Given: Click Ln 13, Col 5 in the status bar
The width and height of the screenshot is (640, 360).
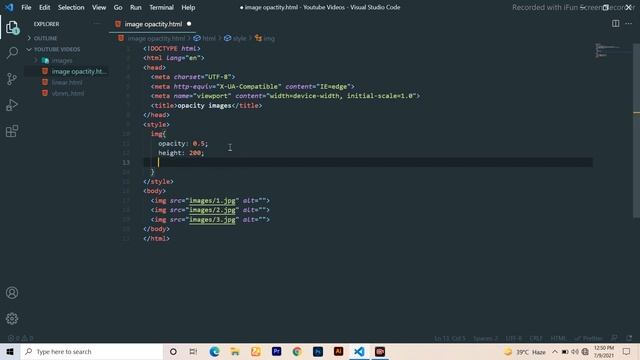Looking at the screenshot, I should 450,338.
